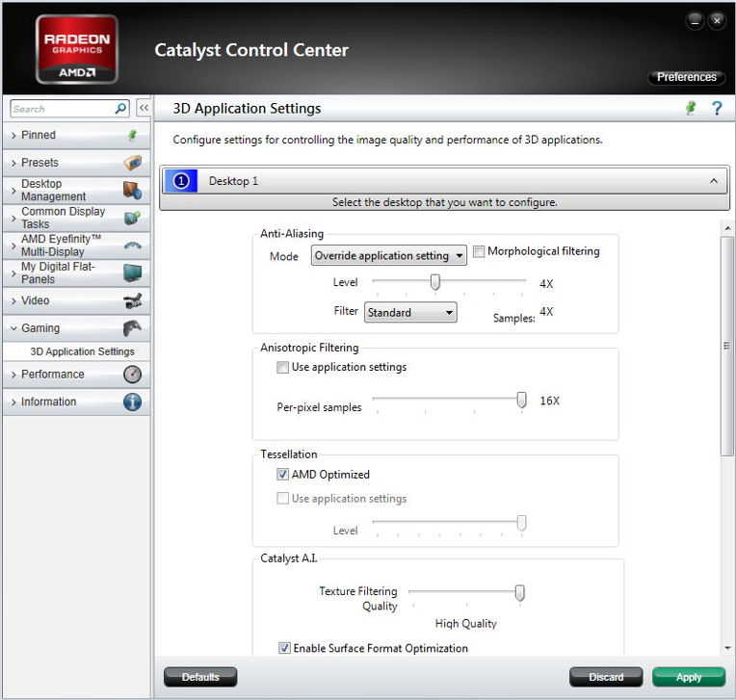Screen dimensions: 736x700
Task: Close the Catalyst Control Center window
Action: click(x=717, y=20)
